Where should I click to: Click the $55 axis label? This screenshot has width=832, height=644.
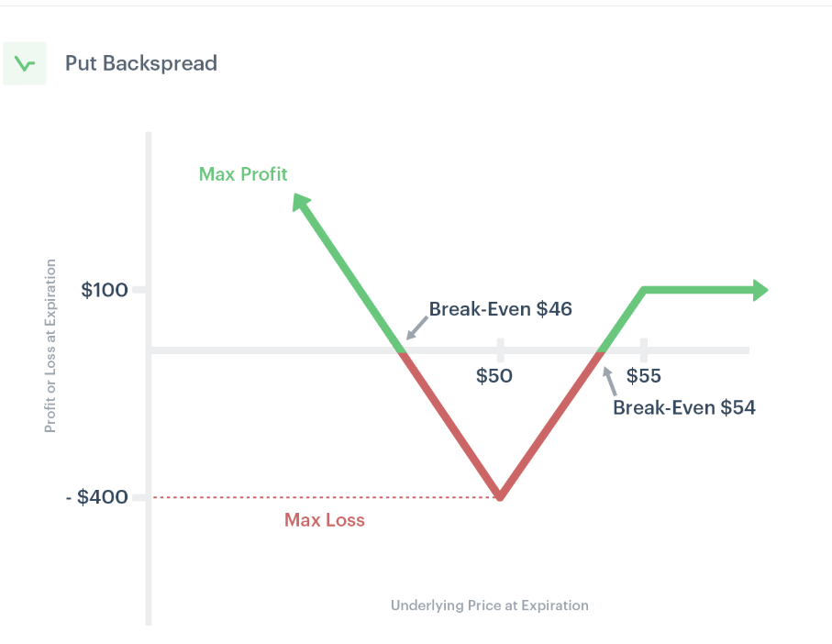644,375
